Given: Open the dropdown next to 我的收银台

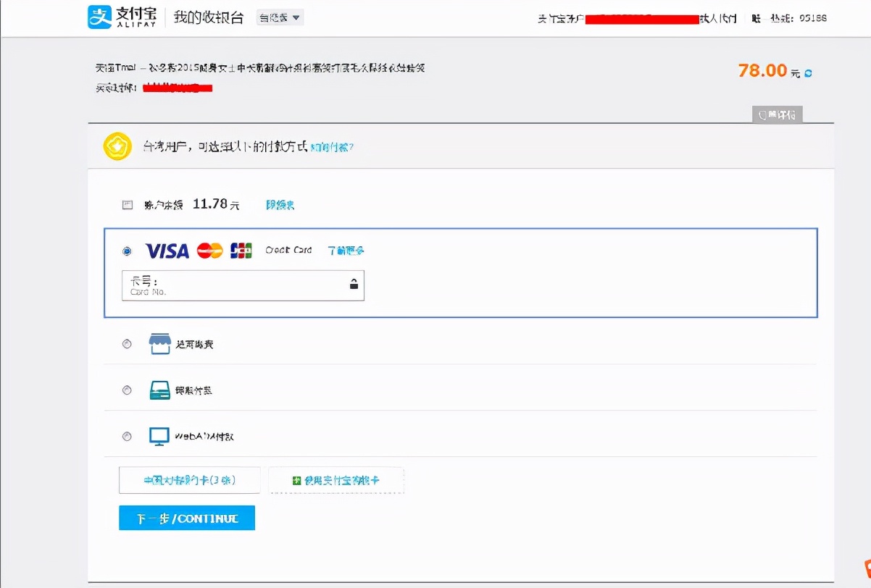Looking at the screenshot, I should point(280,16).
